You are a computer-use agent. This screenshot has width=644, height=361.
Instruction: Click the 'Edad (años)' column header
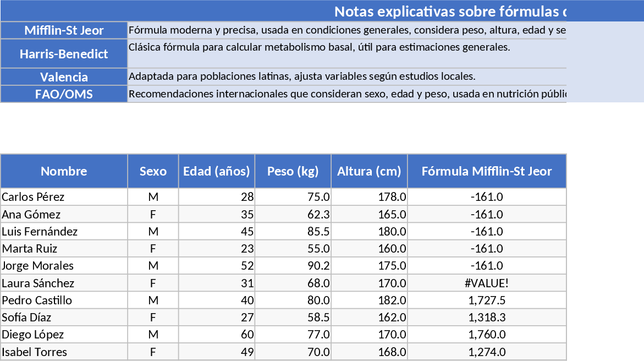[217, 171]
